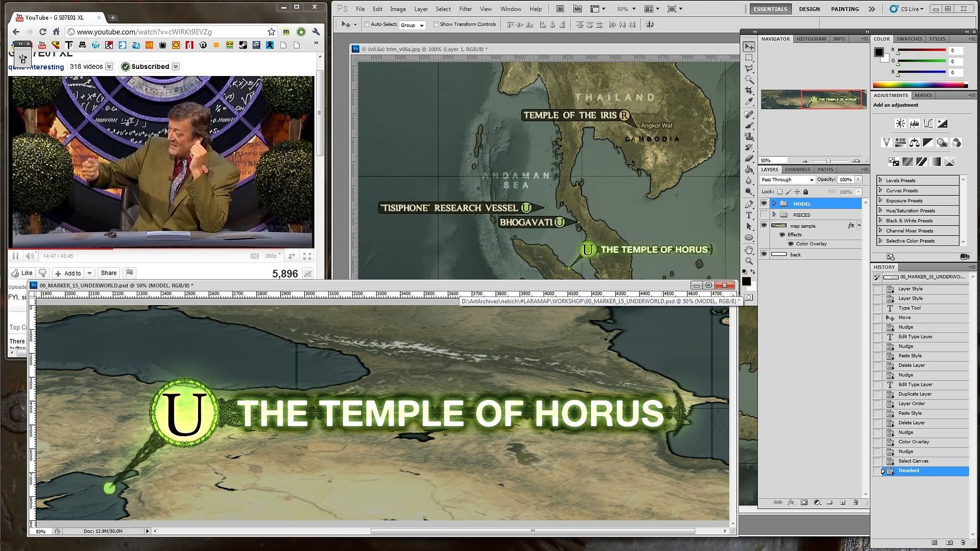Select the Ellipse shape tool
This screenshot has width=980, height=551.
[749, 237]
